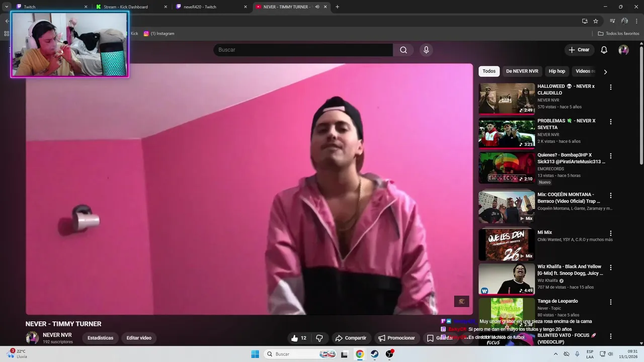
Task: Show hidden system tray icons chevron
Action: pos(556,354)
